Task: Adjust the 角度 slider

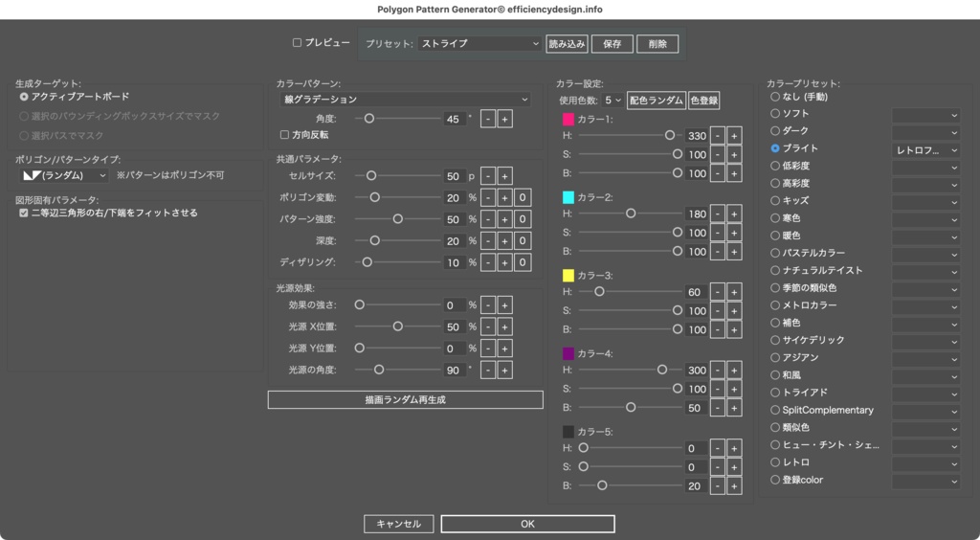Action: [397, 119]
